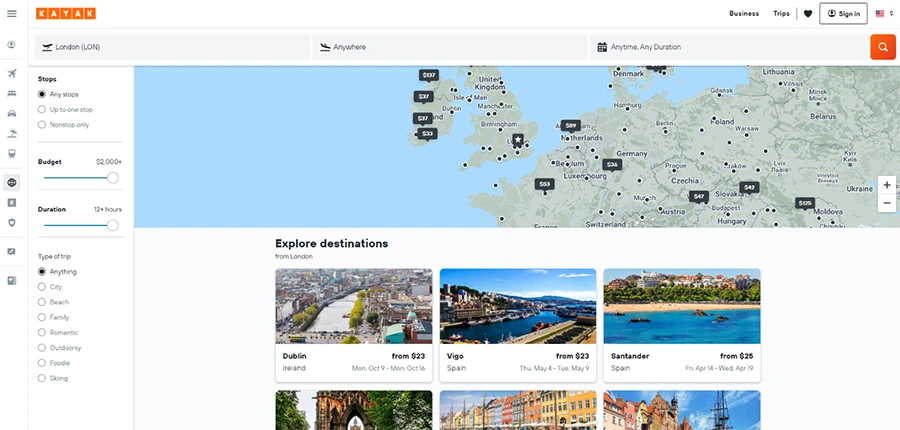This screenshot has height=430, width=900.
Task: Click the $53 price marker on map
Action: tap(545, 184)
